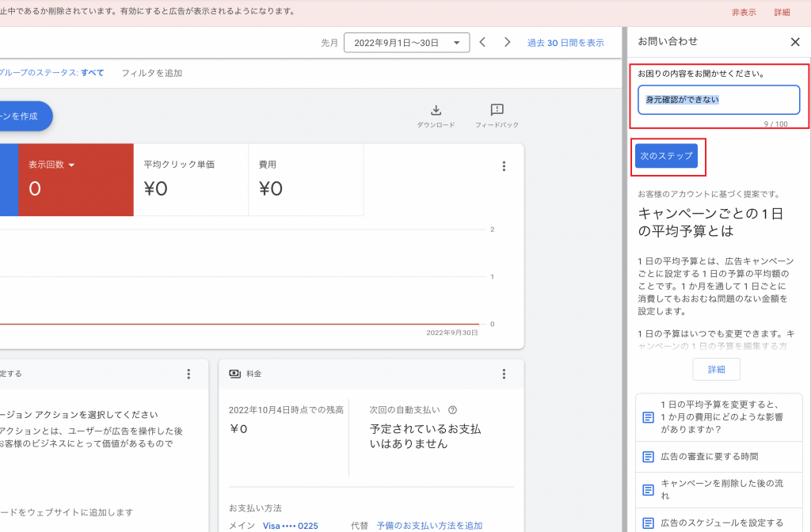The image size is (811, 532).
Task: Click the 2022年9月30日 chart date label
Action: pos(452,332)
